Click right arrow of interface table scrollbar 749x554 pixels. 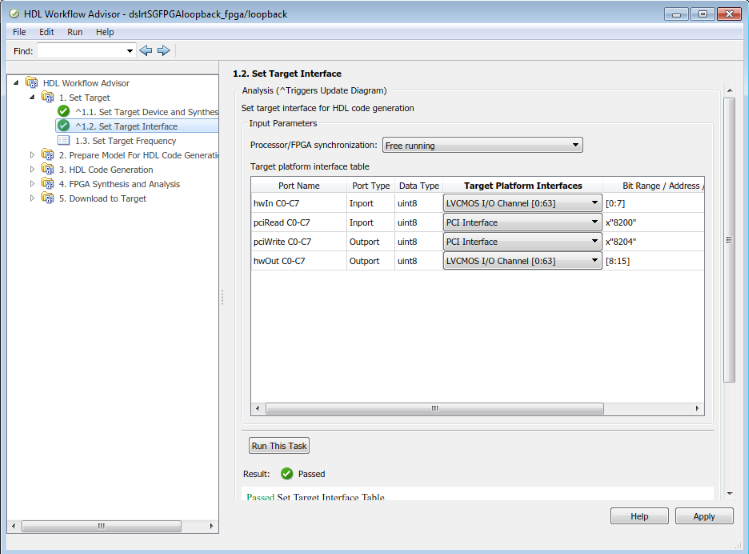pyautogui.click(x=697, y=408)
